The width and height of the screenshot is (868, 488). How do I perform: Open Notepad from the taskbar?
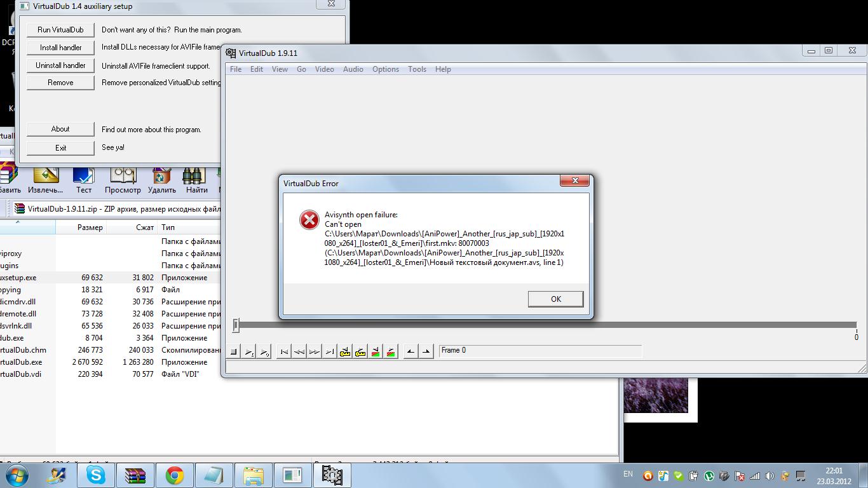(x=214, y=475)
